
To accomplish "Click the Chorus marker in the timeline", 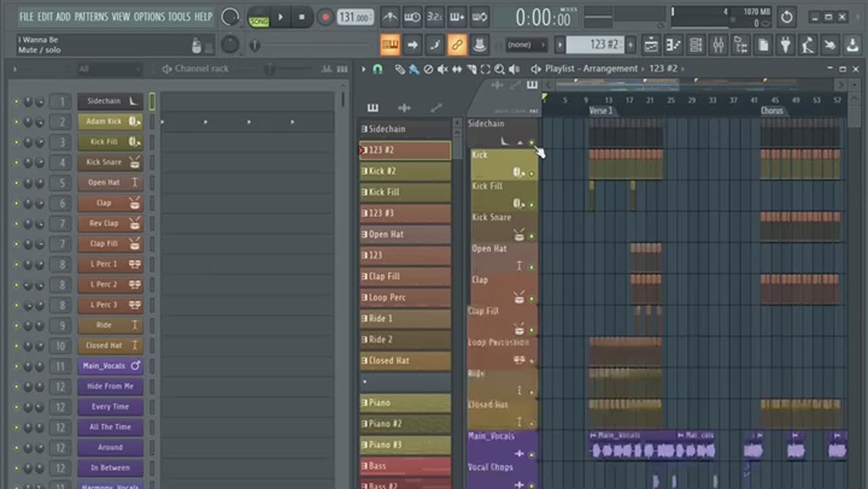I will pos(771,111).
